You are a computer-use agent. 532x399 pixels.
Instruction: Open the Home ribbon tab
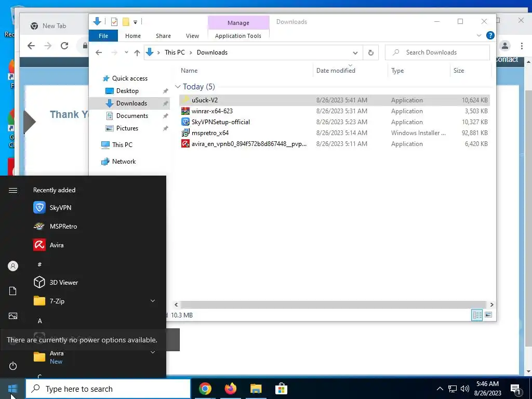(x=132, y=36)
